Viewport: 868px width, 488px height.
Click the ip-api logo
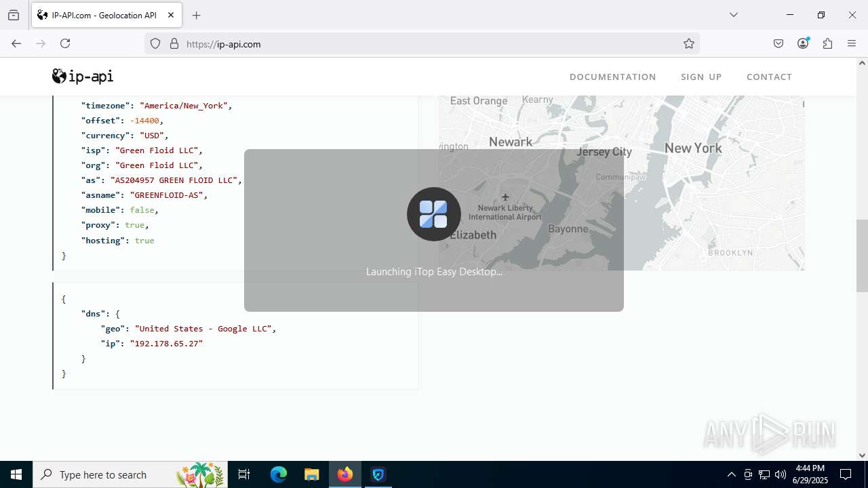83,76
